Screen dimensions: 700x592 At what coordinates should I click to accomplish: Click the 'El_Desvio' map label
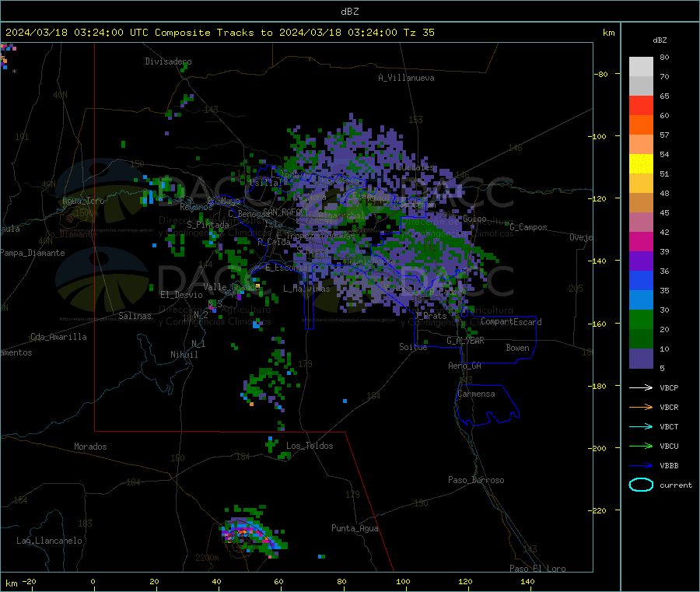coord(181,295)
